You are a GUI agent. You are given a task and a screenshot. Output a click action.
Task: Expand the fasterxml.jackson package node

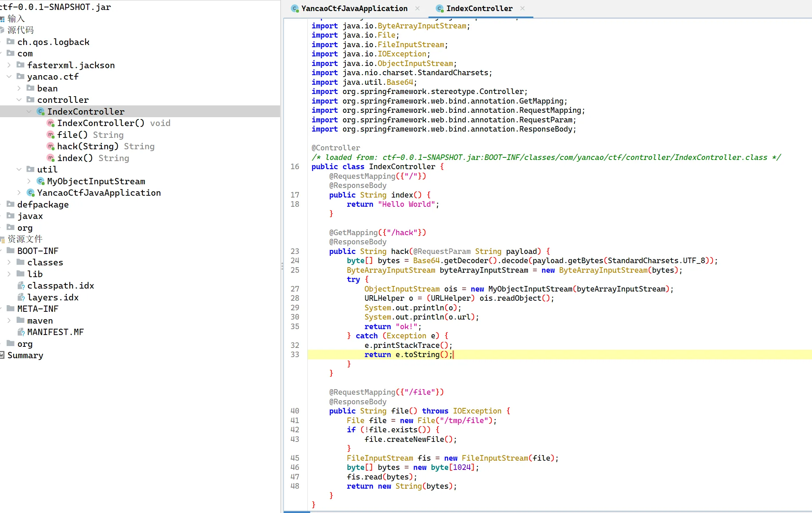pyautogui.click(x=9, y=65)
